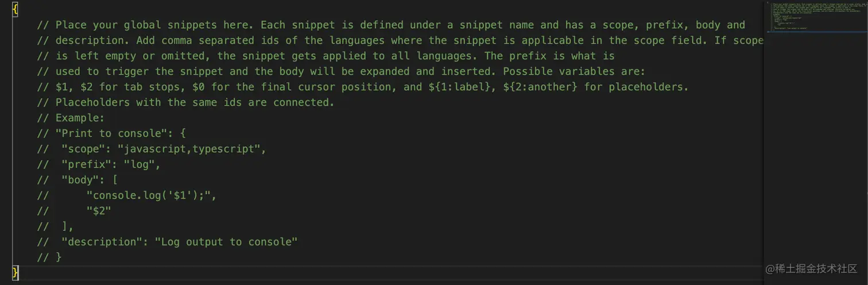Click the "body" key in the example
Viewport: 868px width, 285px height.
click(x=80, y=180)
